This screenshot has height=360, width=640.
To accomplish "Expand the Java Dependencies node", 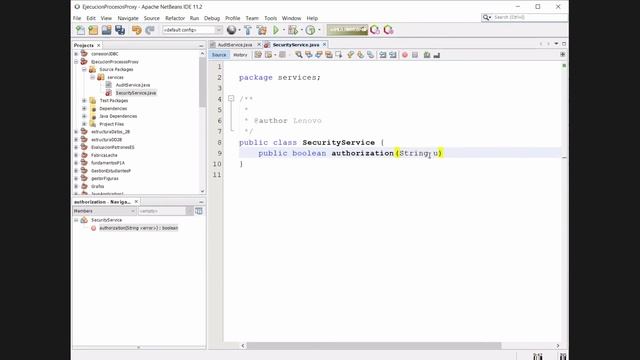I will click(84, 116).
